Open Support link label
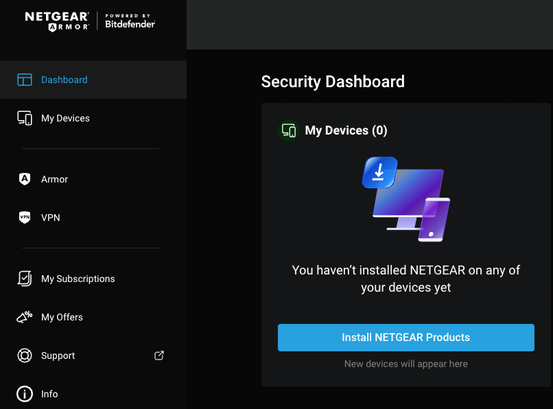Viewport: 553px width, 409px height. 58,356
